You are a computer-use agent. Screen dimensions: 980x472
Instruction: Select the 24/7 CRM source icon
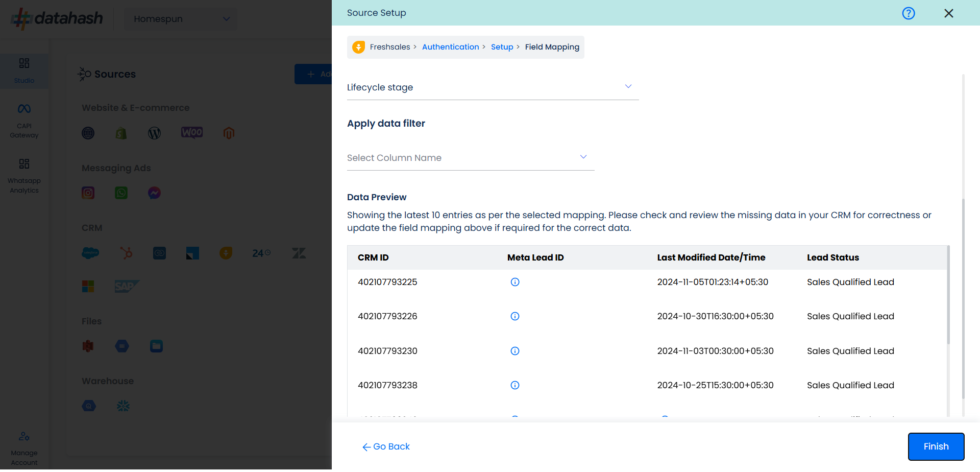[x=261, y=253]
